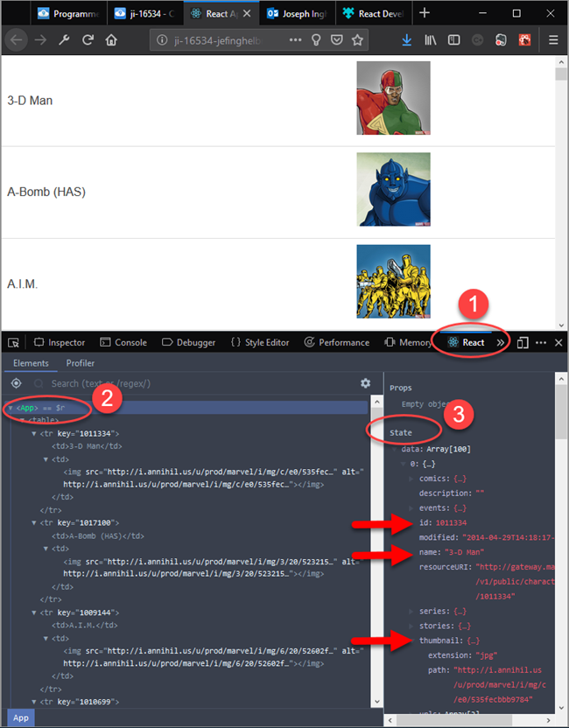Image resolution: width=569 pixels, height=728 pixels.
Task: Reload the current page
Action: coord(88,40)
